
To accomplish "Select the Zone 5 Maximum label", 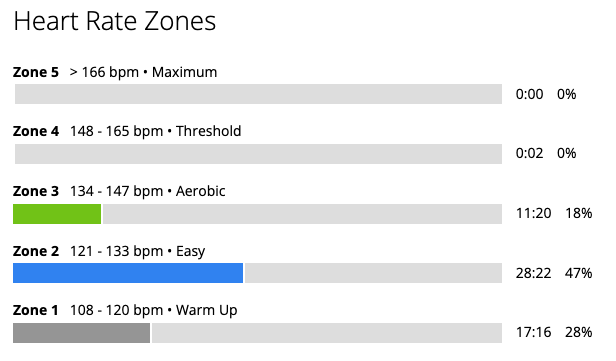I will [x=115, y=72].
